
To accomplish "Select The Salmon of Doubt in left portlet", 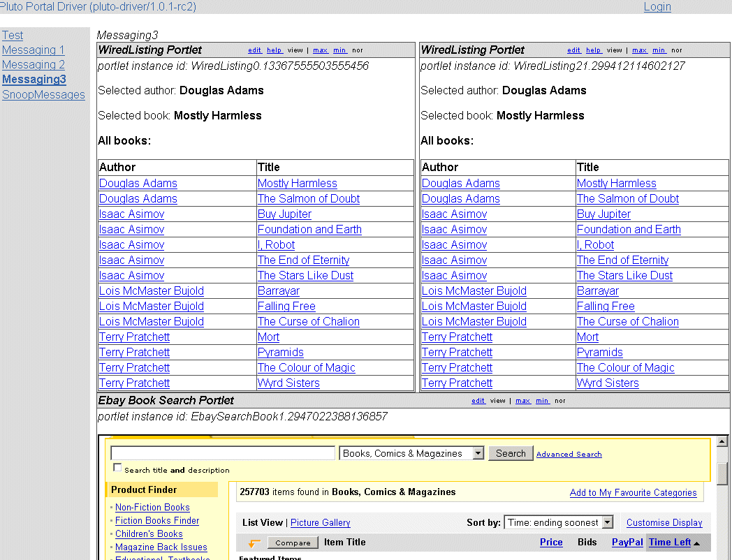I will click(x=309, y=199).
